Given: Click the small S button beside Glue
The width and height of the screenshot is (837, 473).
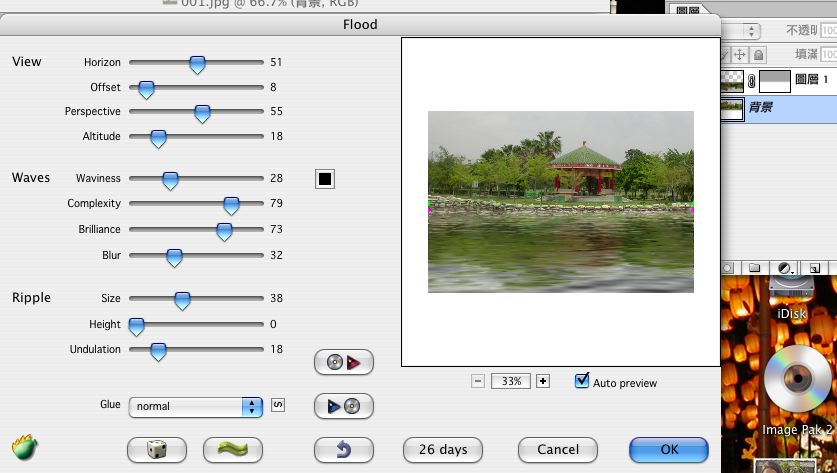Looking at the screenshot, I should tap(278, 405).
